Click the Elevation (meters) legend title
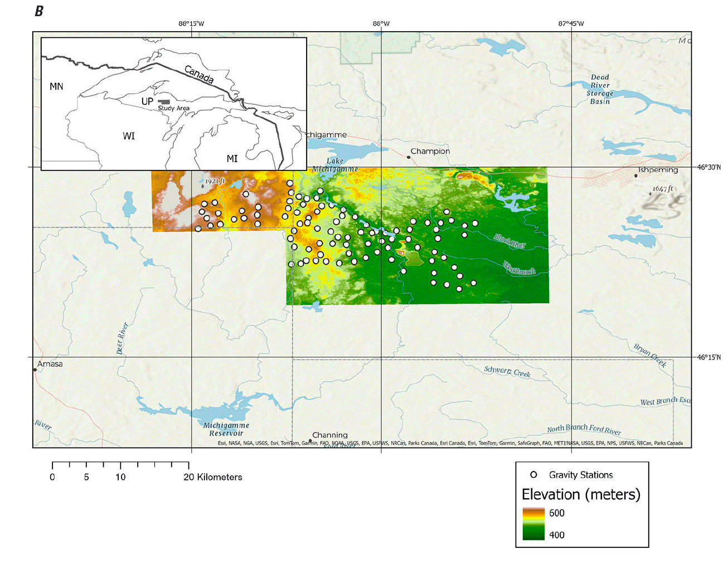Screen dimensions: 728x564 coord(581,494)
